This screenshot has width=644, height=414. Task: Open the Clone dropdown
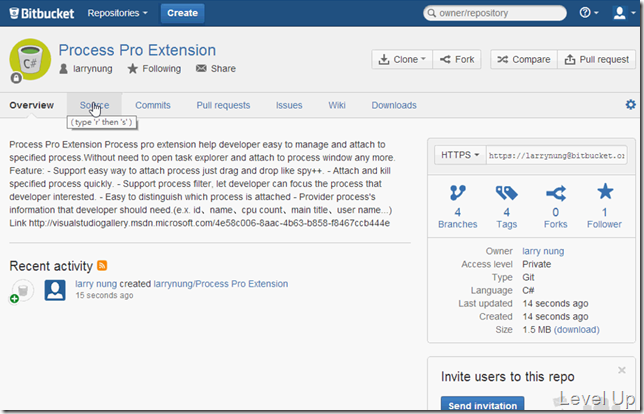[402, 60]
